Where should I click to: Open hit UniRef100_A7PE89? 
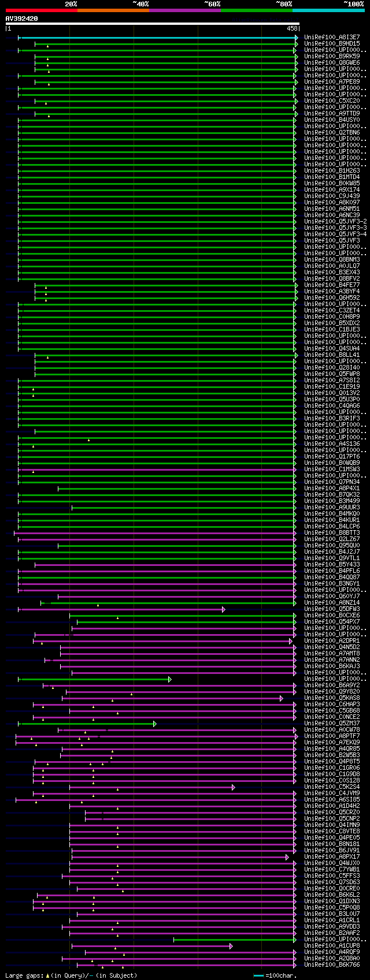332,81
